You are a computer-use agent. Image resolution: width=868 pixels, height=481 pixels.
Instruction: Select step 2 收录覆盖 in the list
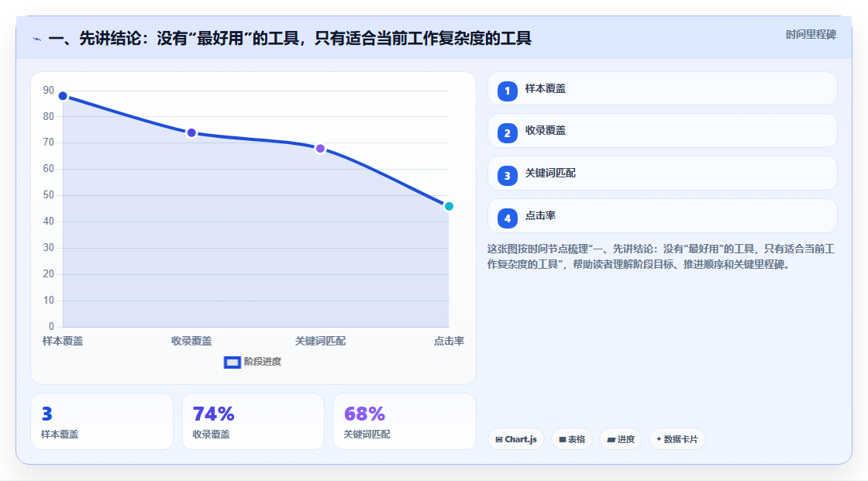[662, 131]
